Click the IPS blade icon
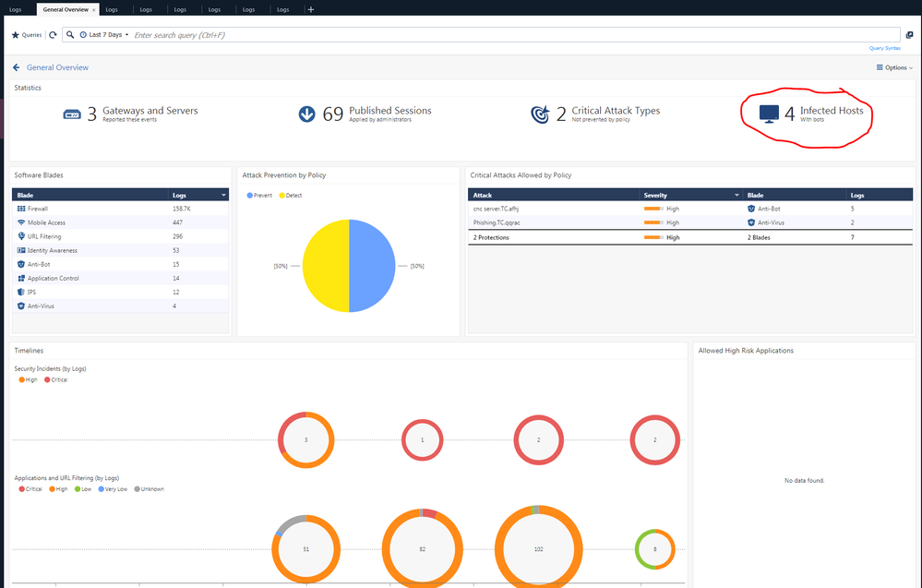This screenshot has height=588, width=922. pyautogui.click(x=21, y=293)
